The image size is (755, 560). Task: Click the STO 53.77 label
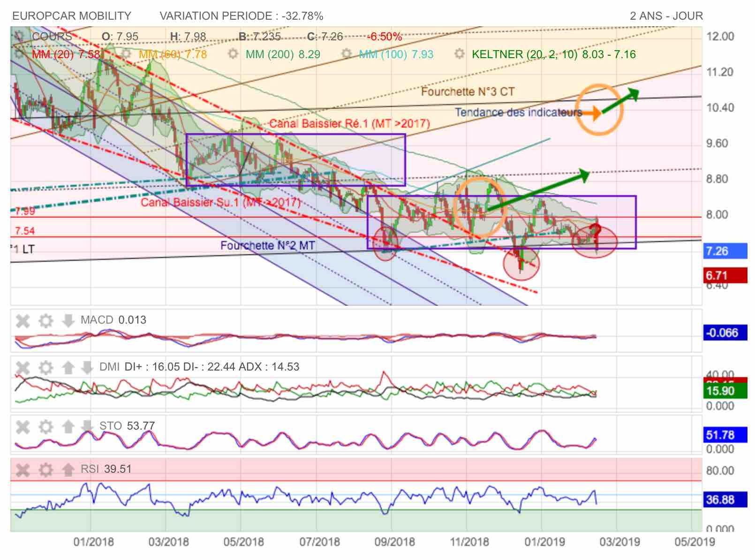(127, 426)
